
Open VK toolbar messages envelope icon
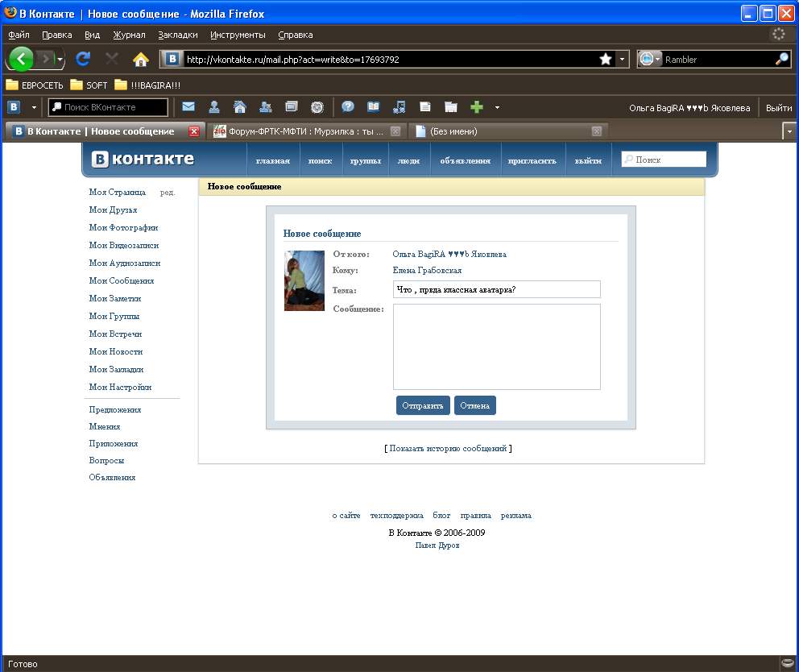point(188,107)
